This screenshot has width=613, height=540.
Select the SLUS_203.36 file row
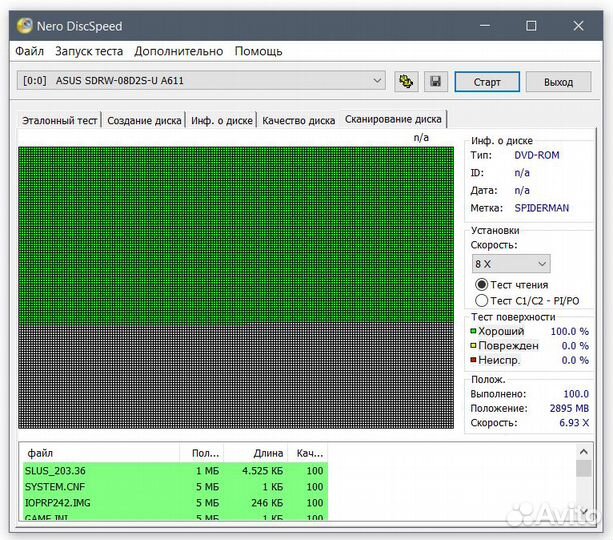point(100,470)
